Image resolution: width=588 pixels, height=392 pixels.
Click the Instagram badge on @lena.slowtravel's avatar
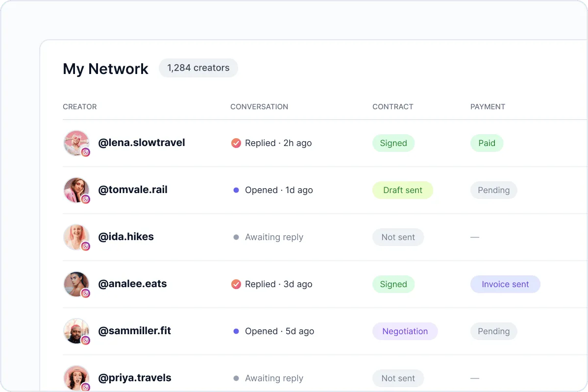point(86,152)
